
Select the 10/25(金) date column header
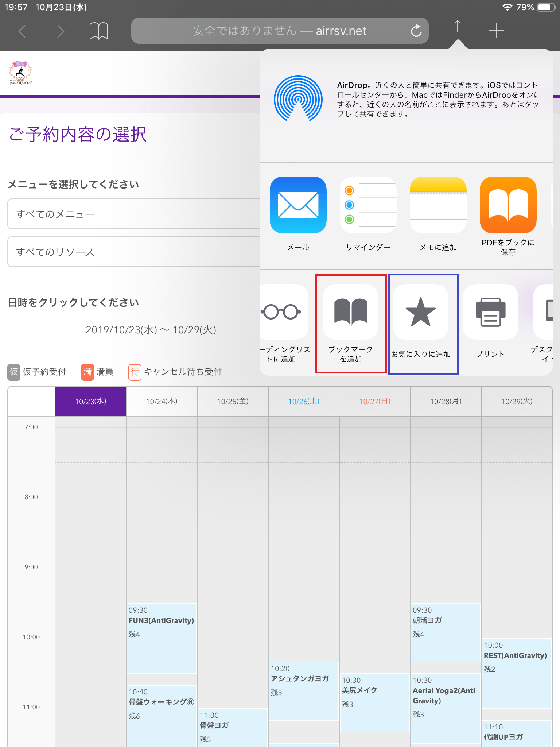pyautogui.click(x=233, y=401)
